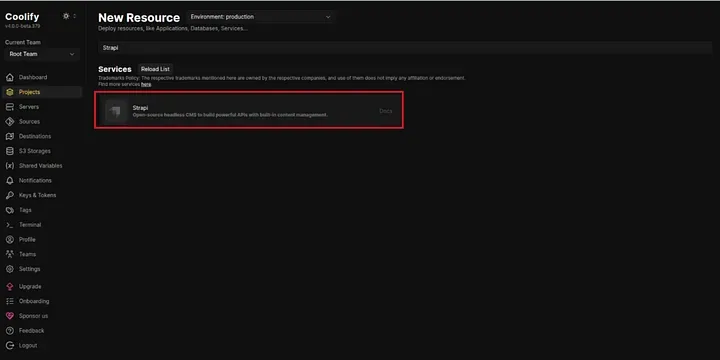
Task: Click the Dashboard home icon
Action: 10,78
